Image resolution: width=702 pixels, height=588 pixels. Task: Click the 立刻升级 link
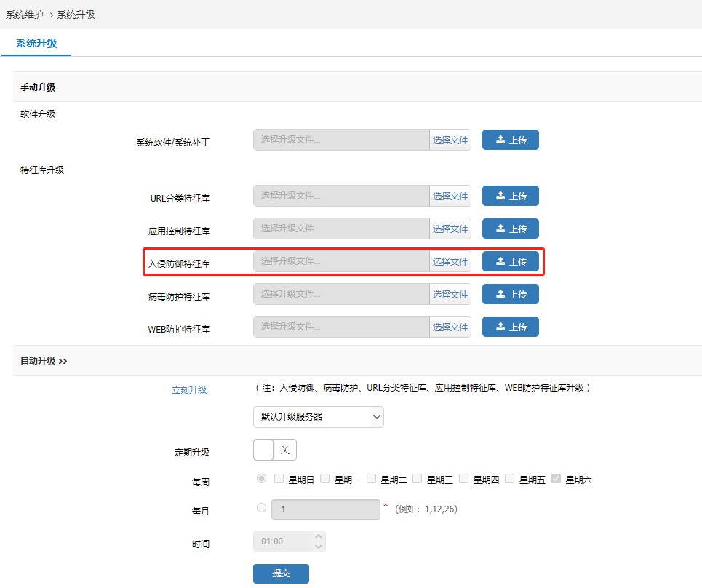189,389
